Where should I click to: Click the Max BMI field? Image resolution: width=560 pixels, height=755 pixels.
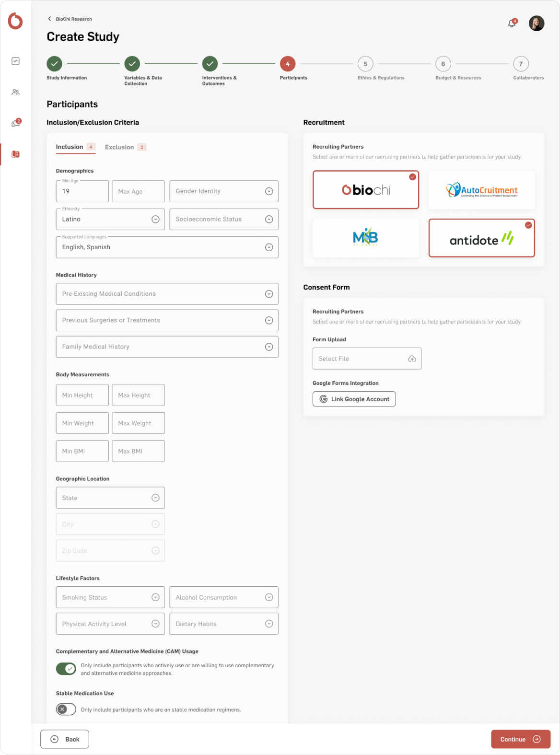(x=139, y=451)
